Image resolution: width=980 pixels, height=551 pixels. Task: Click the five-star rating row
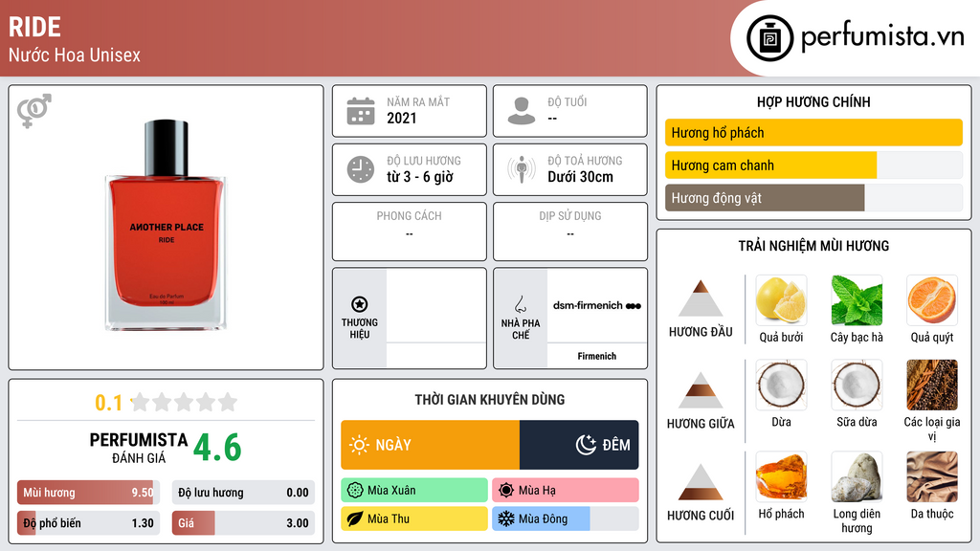tap(185, 402)
